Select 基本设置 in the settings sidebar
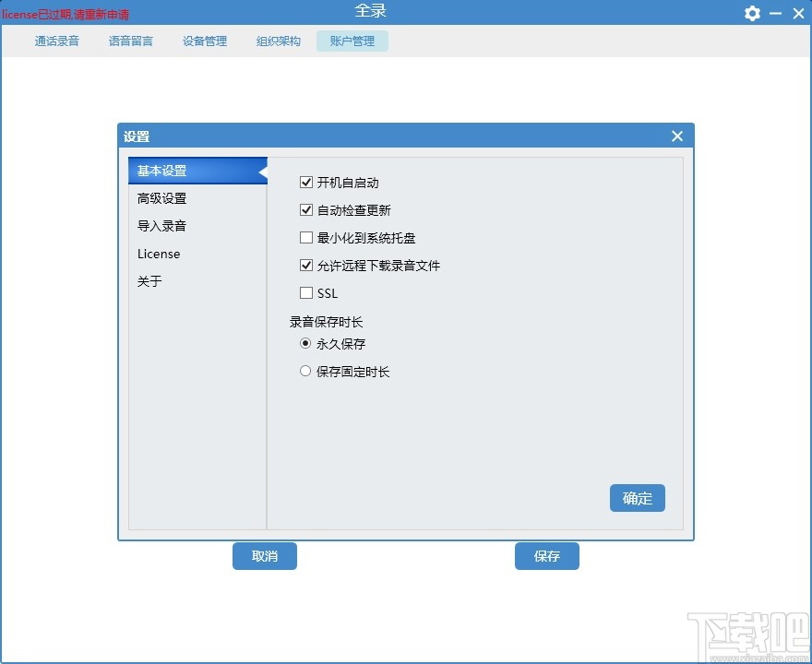Image resolution: width=812 pixels, height=664 pixels. tap(161, 170)
